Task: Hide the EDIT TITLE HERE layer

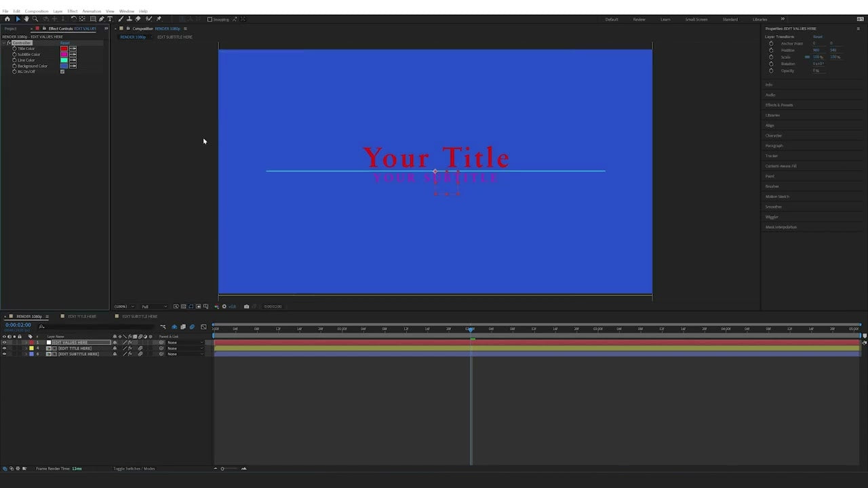Action: [x=4, y=348]
